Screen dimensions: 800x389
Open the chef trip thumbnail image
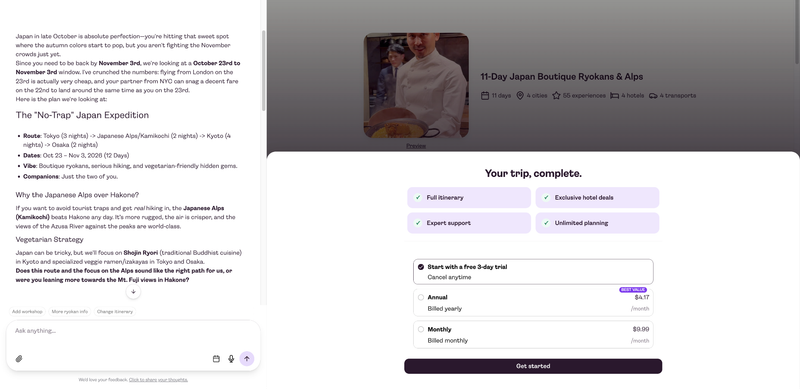click(x=416, y=85)
